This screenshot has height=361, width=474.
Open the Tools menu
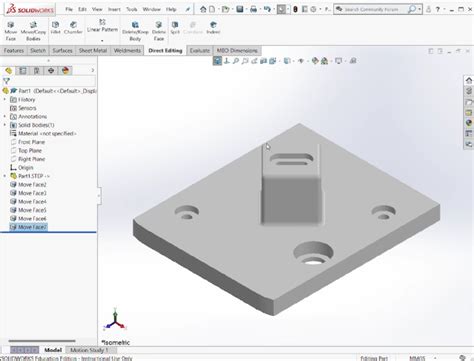(x=132, y=9)
